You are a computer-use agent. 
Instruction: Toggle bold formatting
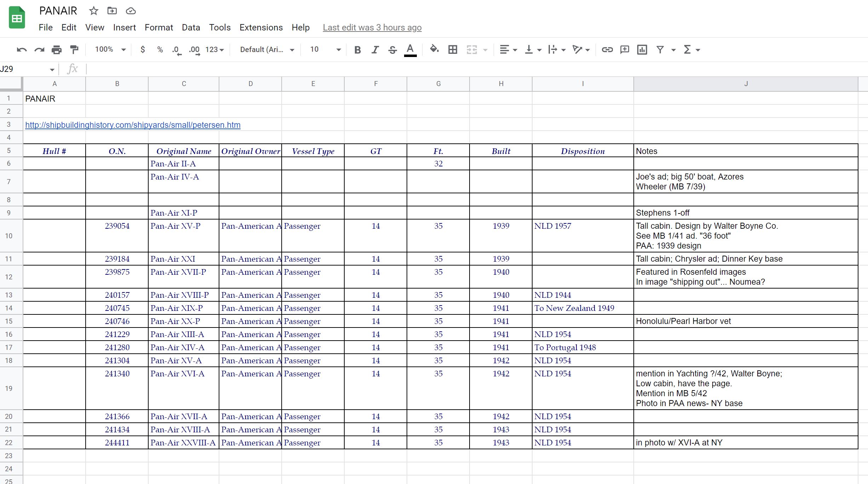tap(357, 50)
